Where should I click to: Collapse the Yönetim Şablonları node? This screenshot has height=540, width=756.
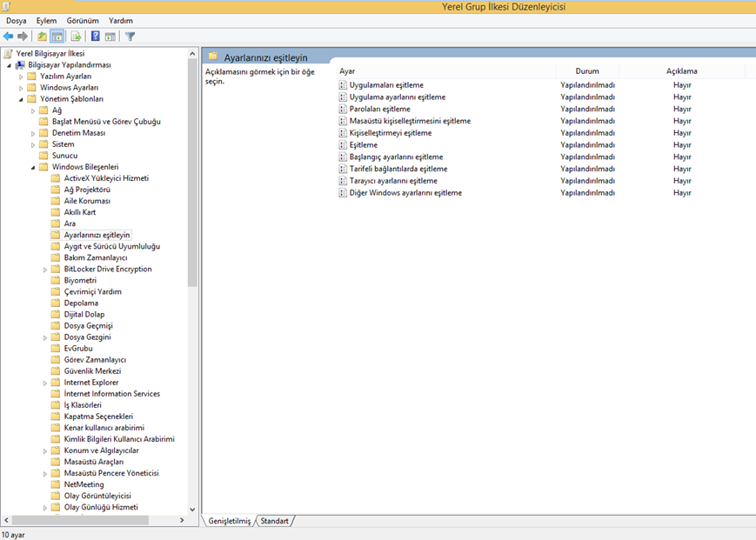[21, 100]
